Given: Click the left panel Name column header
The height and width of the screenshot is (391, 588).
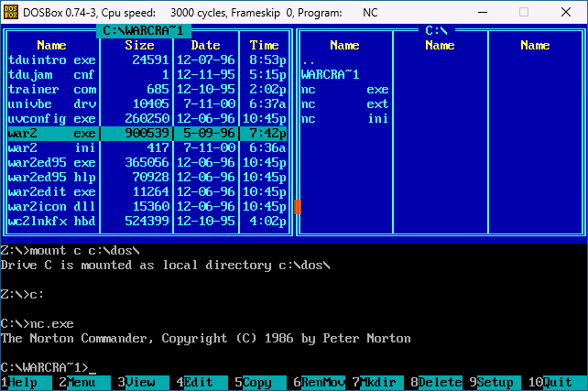Looking at the screenshot, I should pos(52,46).
